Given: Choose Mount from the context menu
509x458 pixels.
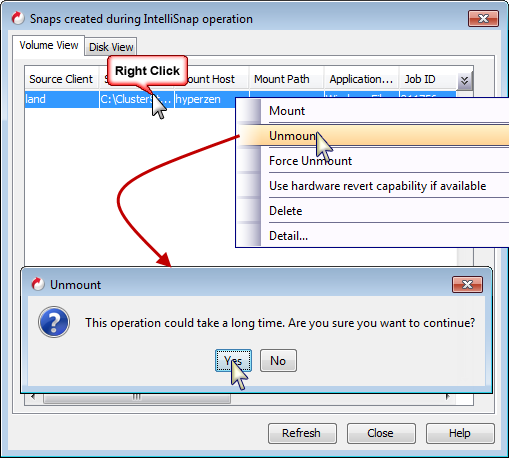Looking at the screenshot, I should (x=372, y=111).
